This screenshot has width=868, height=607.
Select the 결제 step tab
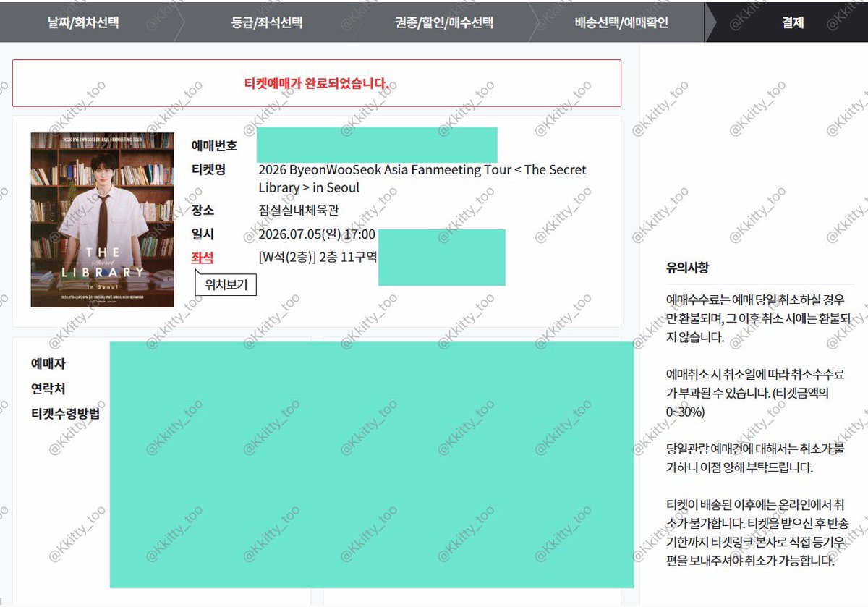793,22
